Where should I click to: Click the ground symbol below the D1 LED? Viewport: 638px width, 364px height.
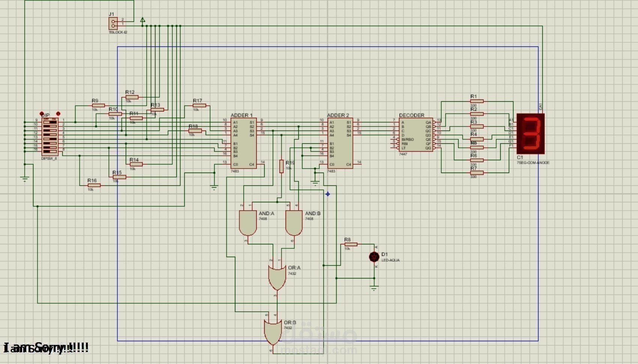(x=374, y=288)
